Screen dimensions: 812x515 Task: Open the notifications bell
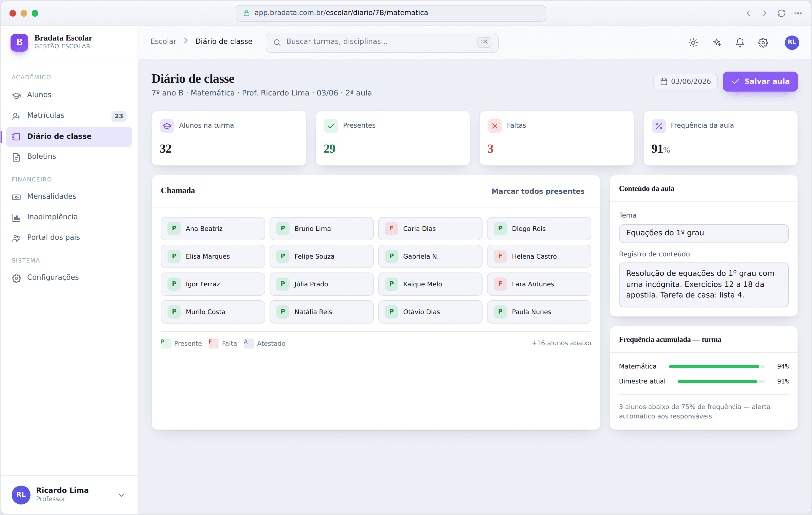coord(740,42)
